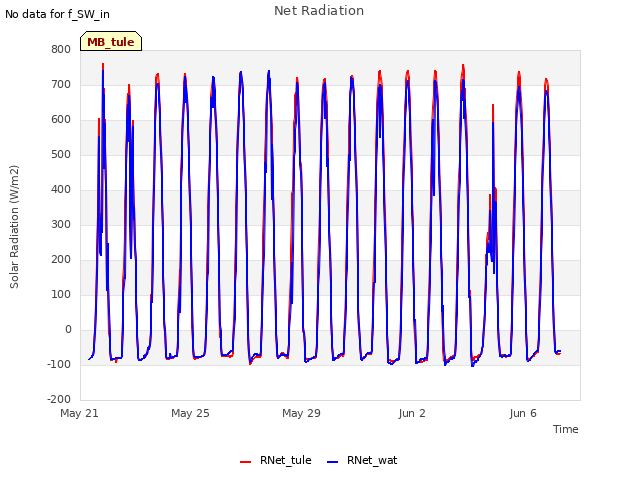Image resolution: width=640 pixels, height=480 pixels.
Task: Click the 'No data for f_SW_in' message
Action: [x=57, y=14]
